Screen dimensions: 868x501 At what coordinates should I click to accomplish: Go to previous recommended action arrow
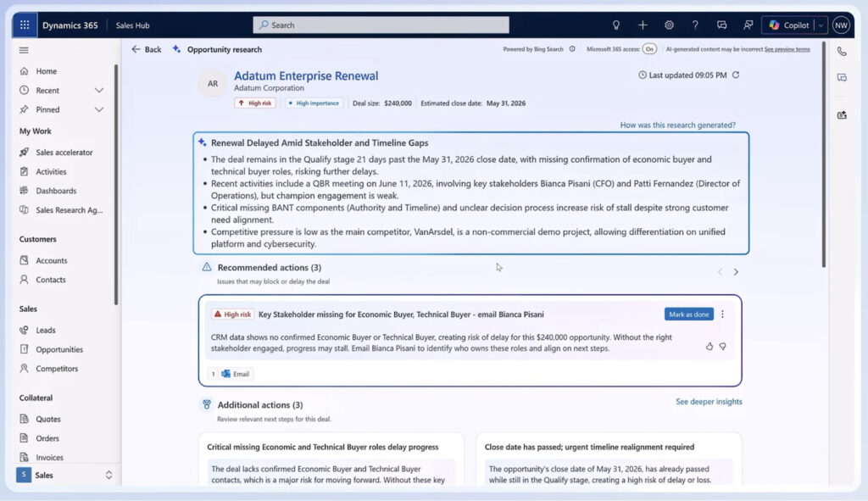[720, 272]
